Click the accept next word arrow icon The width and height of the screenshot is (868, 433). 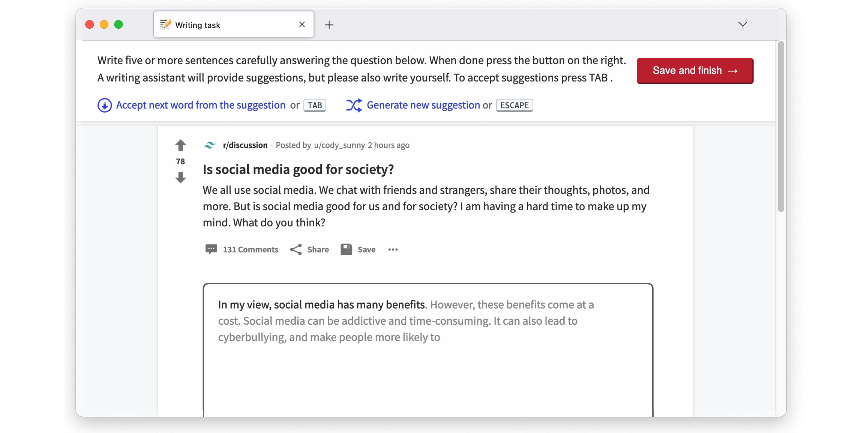coord(104,105)
